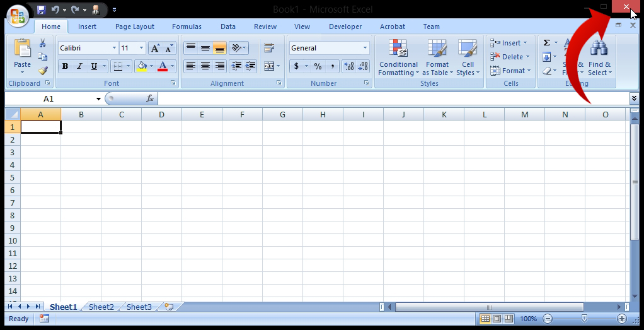Toggle Underline formatting
Screen dimensions: 644x330
94,66
